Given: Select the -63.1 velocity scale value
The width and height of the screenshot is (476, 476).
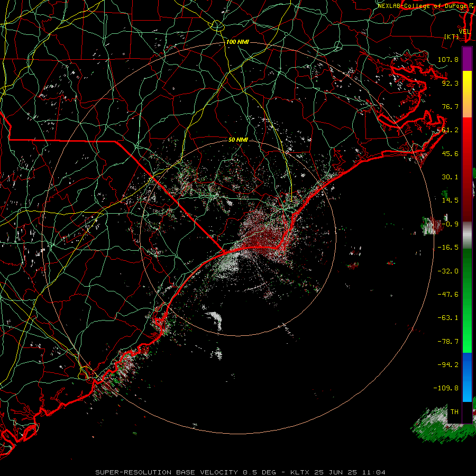Looking at the screenshot, I should tap(448, 318).
